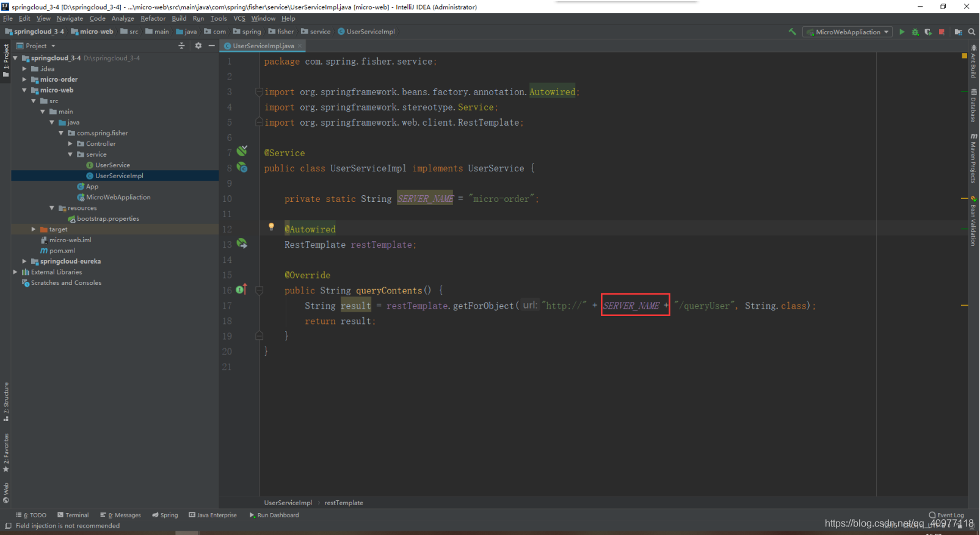This screenshot has width=980, height=535.
Task: Expand the springcloud-eureka module
Action: pos(24,261)
